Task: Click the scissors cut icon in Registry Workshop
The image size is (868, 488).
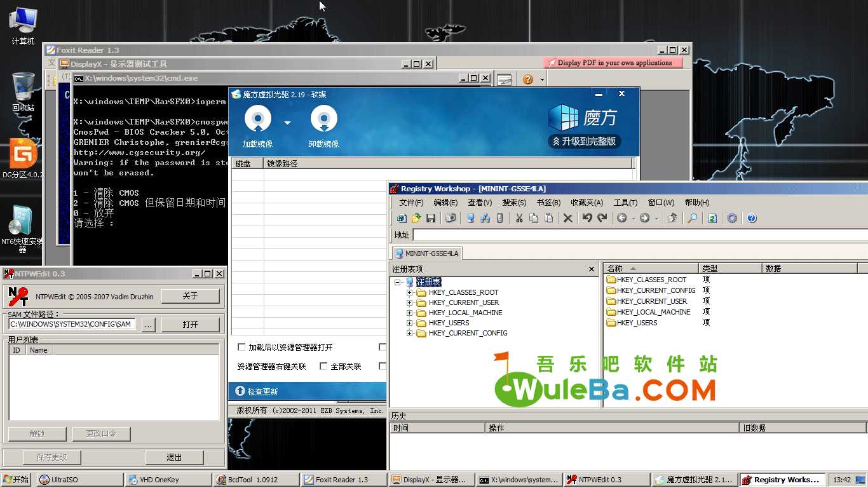Action: coord(519,218)
